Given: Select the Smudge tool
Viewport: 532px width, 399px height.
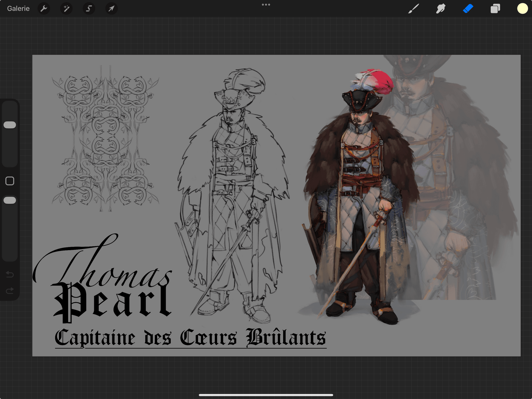Looking at the screenshot, I should [x=441, y=9].
